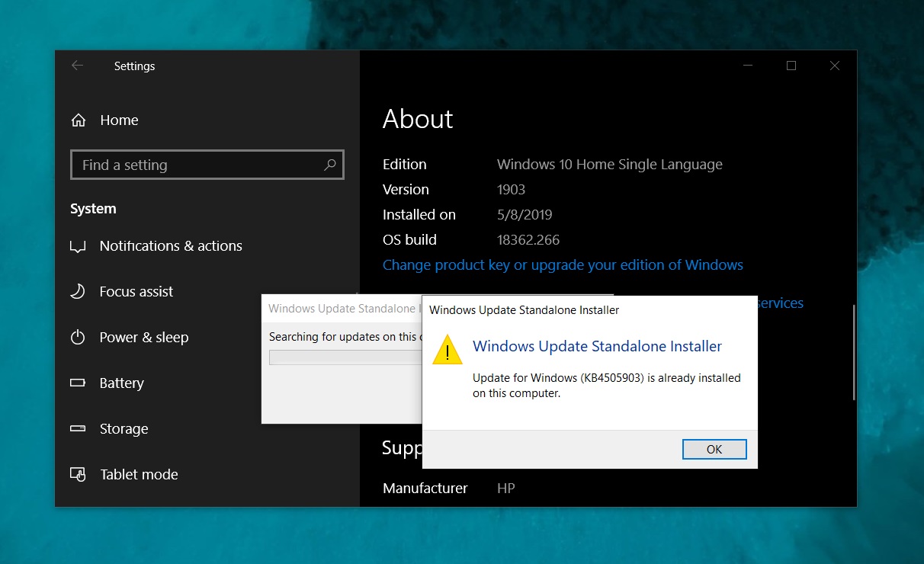
Task: Open the Storage label
Action: (124, 428)
